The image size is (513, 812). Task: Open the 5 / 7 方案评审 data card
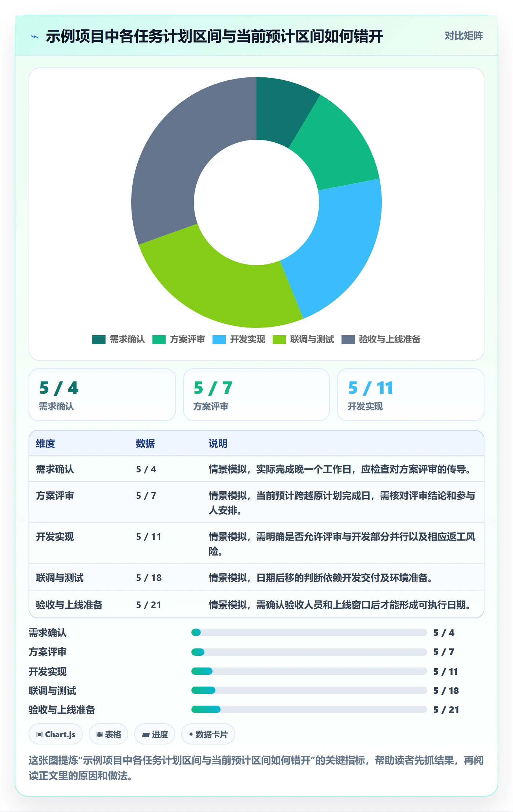(x=256, y=395)
